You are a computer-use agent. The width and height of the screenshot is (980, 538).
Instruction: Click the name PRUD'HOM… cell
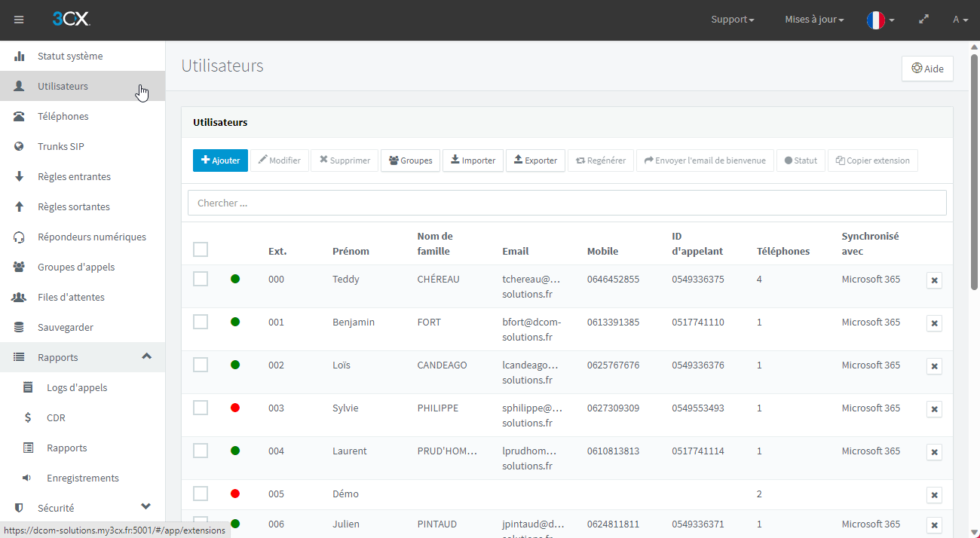(x=447, y=451)
